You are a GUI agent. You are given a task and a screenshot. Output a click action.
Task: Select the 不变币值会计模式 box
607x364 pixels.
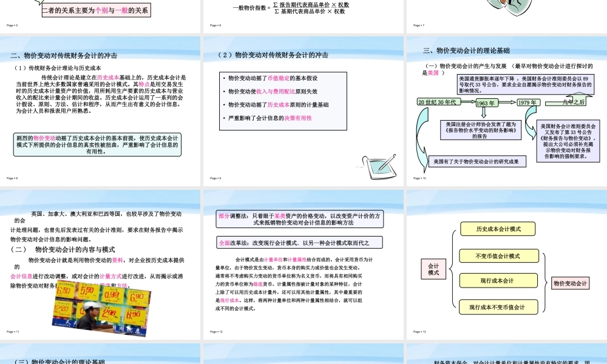tap(498, 255)
